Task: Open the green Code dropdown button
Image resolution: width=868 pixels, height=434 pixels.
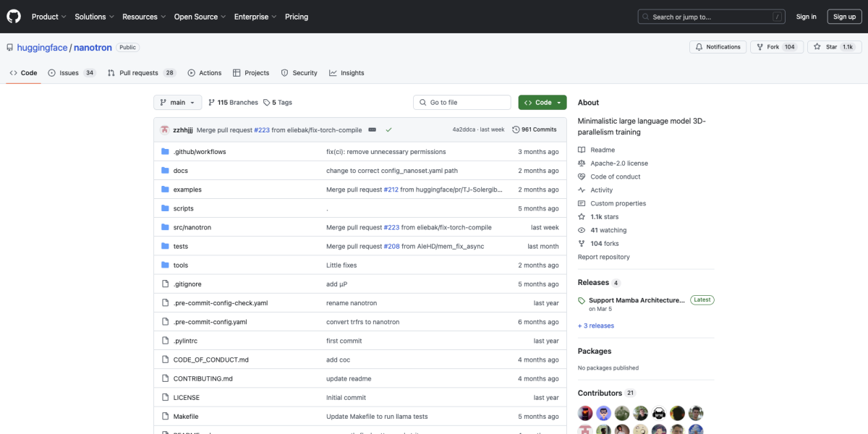Action: tap(542, 103)
